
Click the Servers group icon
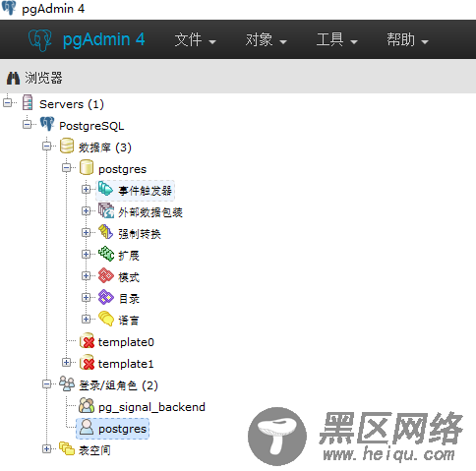click(x=28, y=102)
